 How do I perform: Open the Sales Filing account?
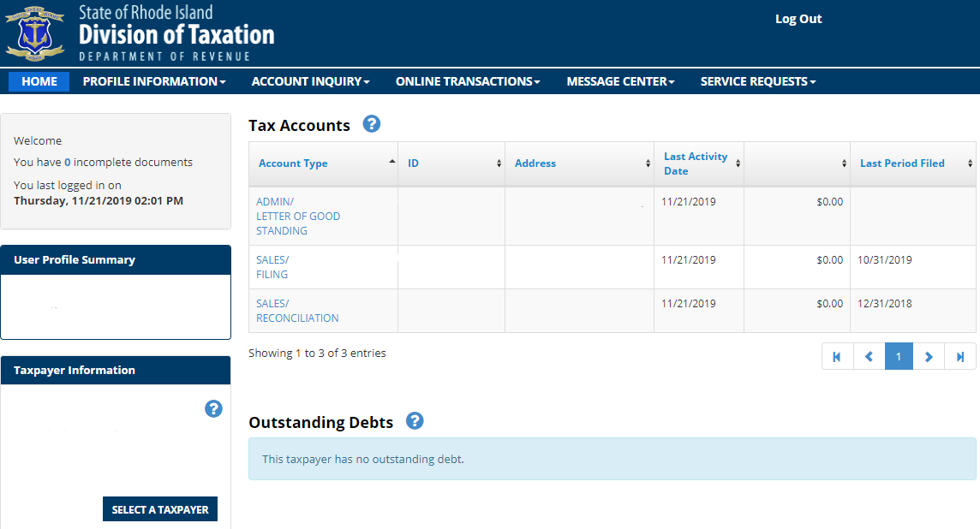272,267
